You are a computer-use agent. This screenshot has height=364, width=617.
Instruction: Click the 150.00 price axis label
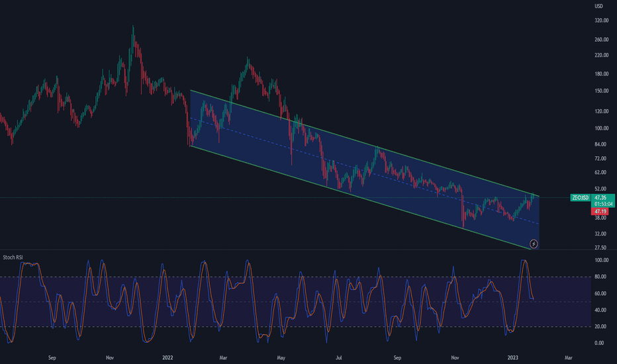pos(601,91)
